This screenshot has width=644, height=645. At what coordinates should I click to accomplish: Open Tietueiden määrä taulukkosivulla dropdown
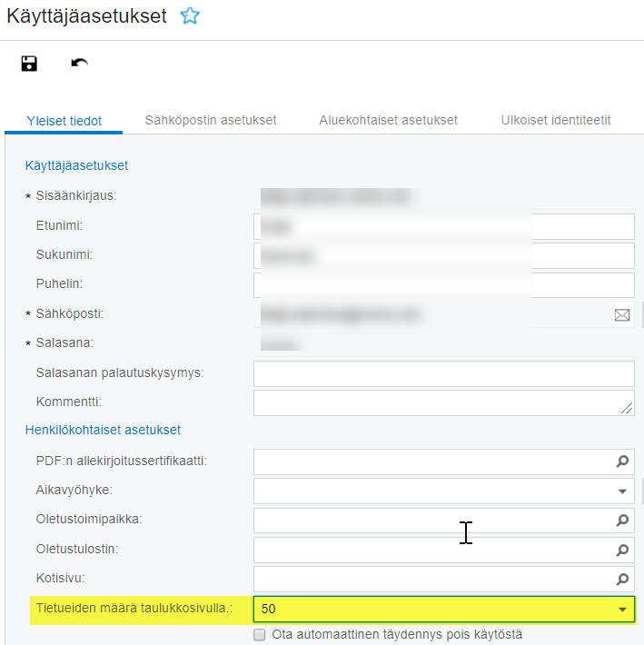click(622, 609)
